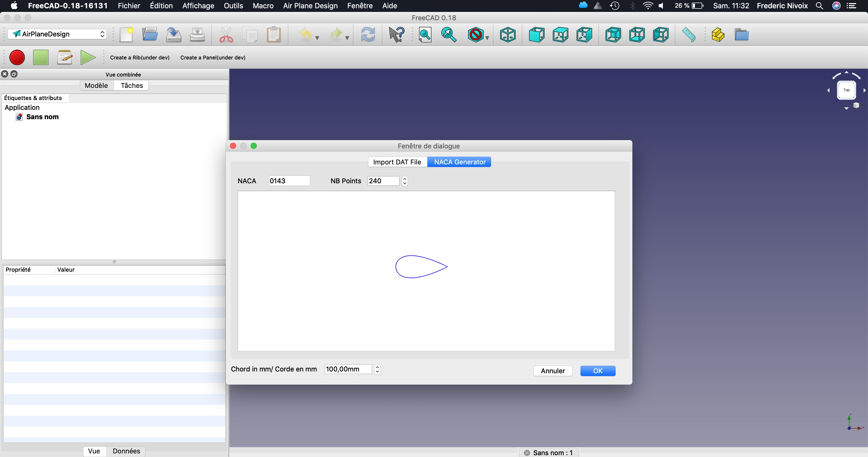Viewport: 868px width, 457px height.
Task: Click the NACA number input field
Action: [x=289, y=181]
